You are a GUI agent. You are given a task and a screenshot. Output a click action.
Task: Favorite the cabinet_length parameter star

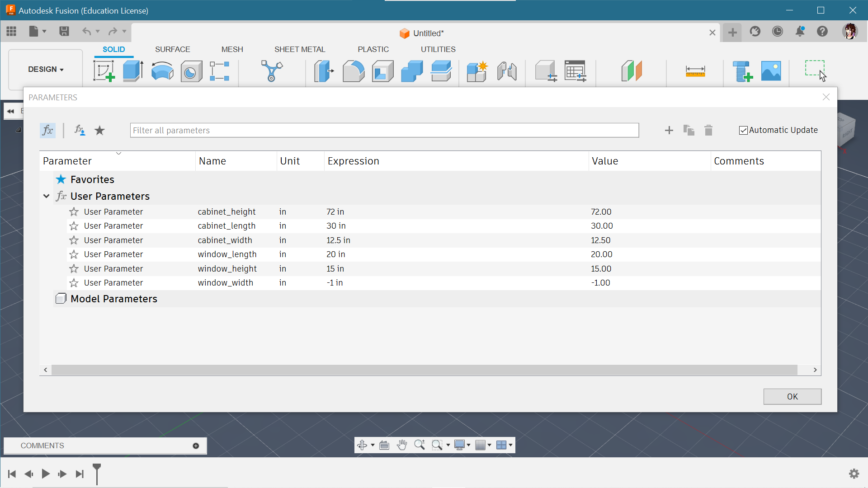74,226
